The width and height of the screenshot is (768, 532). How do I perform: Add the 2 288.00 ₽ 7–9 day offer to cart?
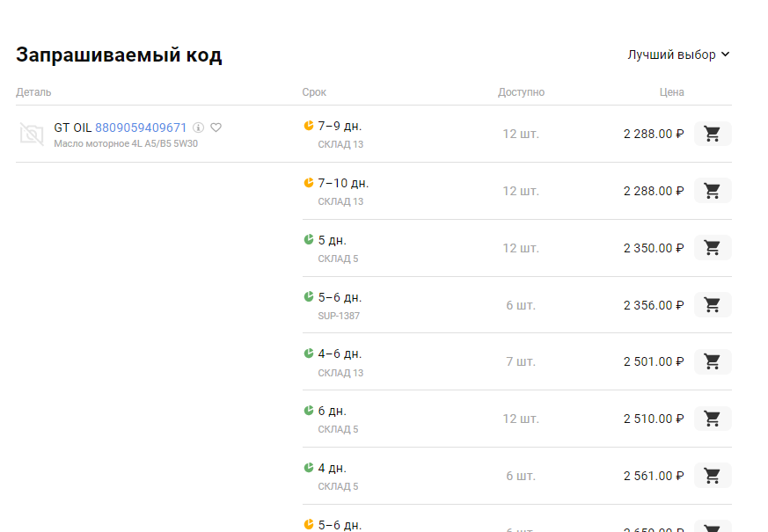pyautogui.click(x=713, y=134)
